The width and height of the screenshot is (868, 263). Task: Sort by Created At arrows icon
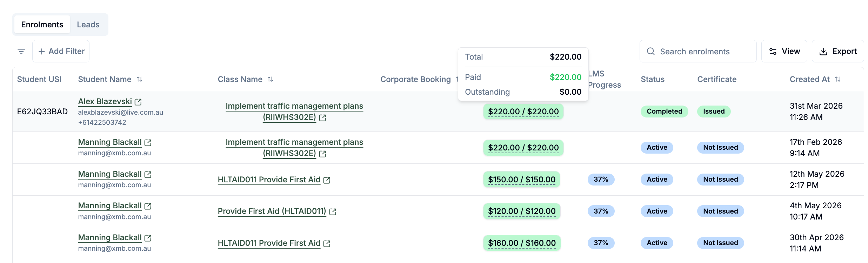[838, 79]
